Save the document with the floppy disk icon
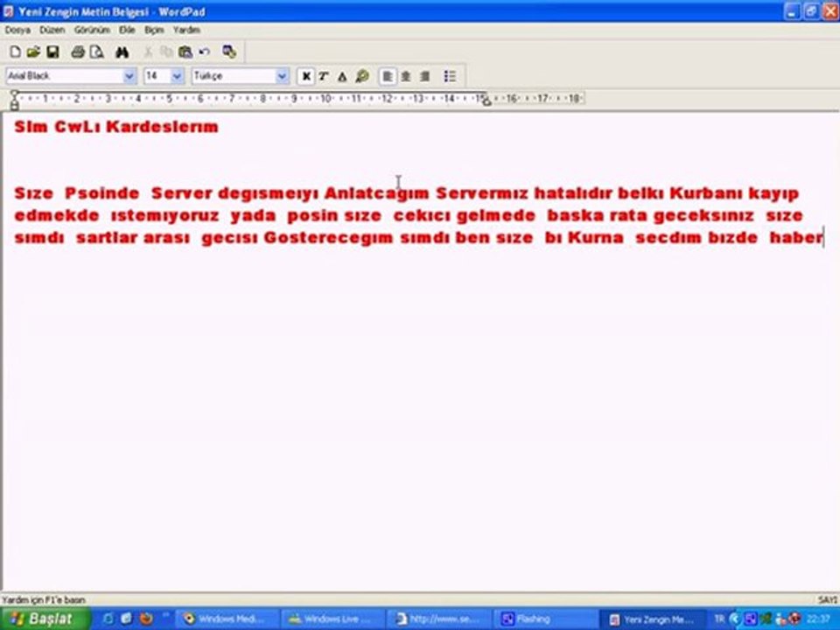The image size is (840, 630). point(52,52)
